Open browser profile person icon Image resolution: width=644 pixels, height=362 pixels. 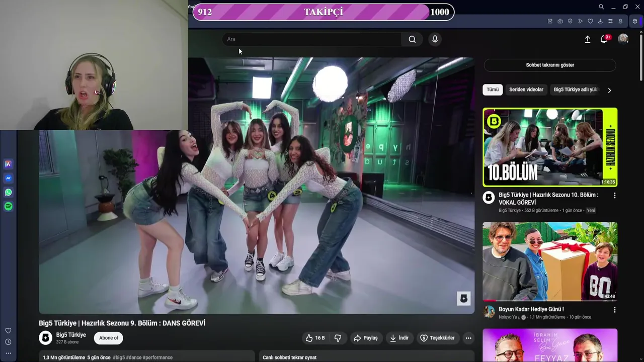pos(620,21)
